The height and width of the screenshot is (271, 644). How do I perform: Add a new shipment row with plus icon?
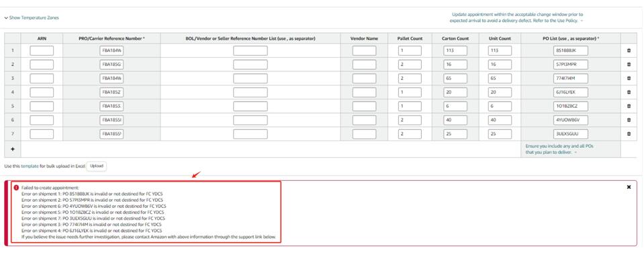click(x=12, y=149)
